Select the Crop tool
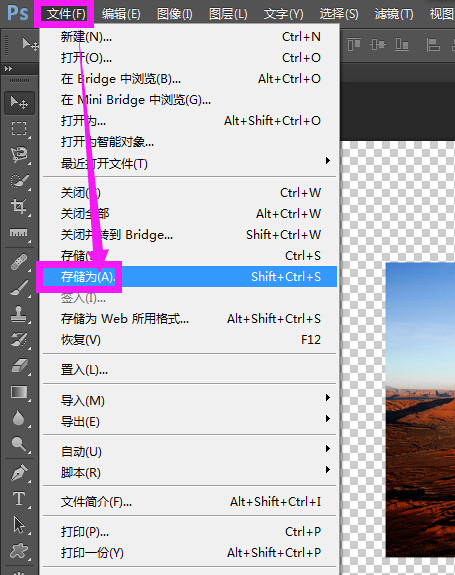The image size is (455, 575). pyautogui.click(x=19, y=206)
